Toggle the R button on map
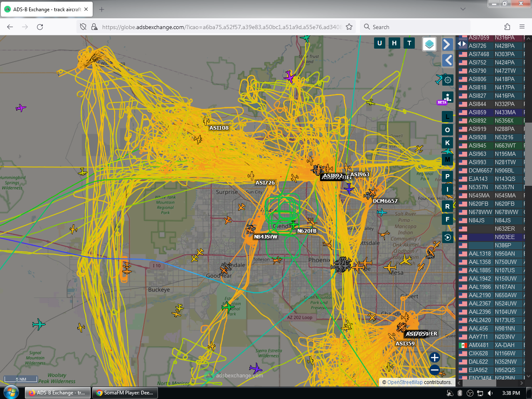Image resolution: width=532 pixels, height=399 pixels. click(447, 206)
